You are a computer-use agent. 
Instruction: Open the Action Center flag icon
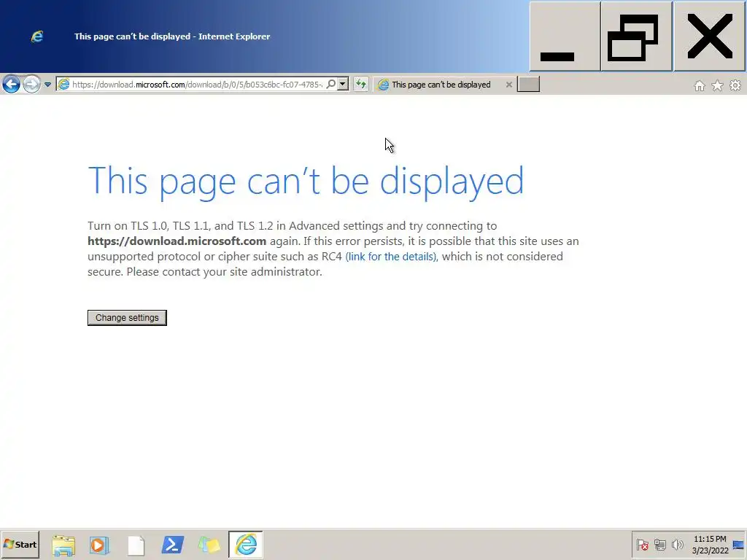642,544
